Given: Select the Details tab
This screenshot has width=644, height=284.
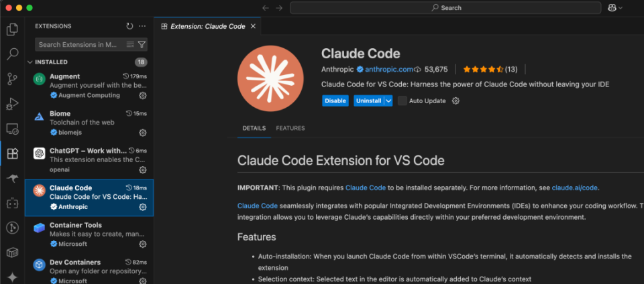Looking at the screenshot, I should (x=254, y=128).
